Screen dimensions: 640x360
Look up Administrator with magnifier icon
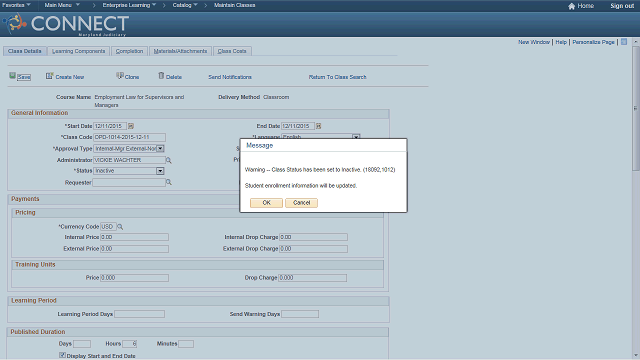pos(169,160)
